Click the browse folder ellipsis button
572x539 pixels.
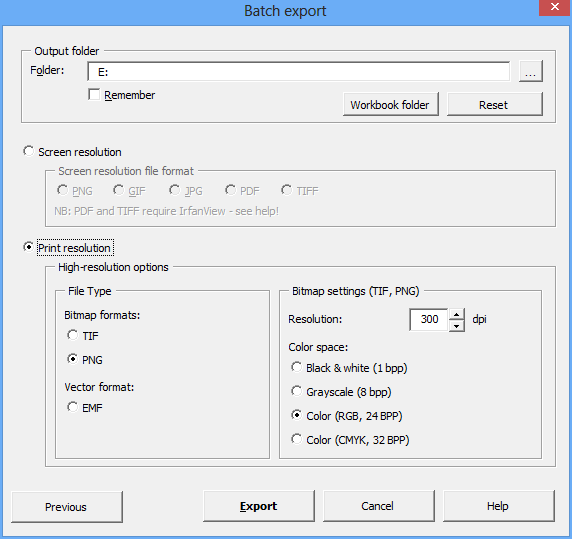(x=531, y=71)
